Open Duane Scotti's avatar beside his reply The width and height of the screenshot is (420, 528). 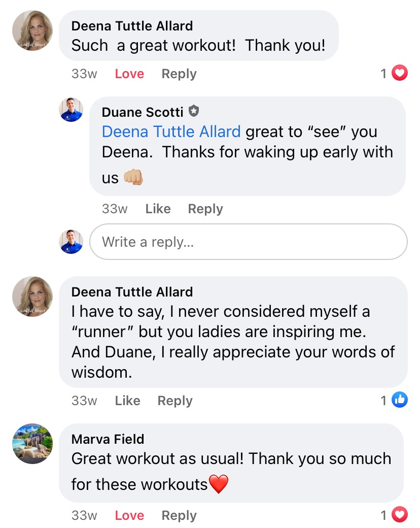72,109
